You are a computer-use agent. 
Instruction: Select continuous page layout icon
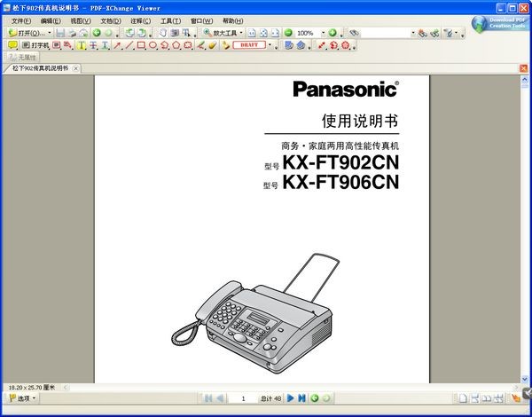click(x=474, y=398)
